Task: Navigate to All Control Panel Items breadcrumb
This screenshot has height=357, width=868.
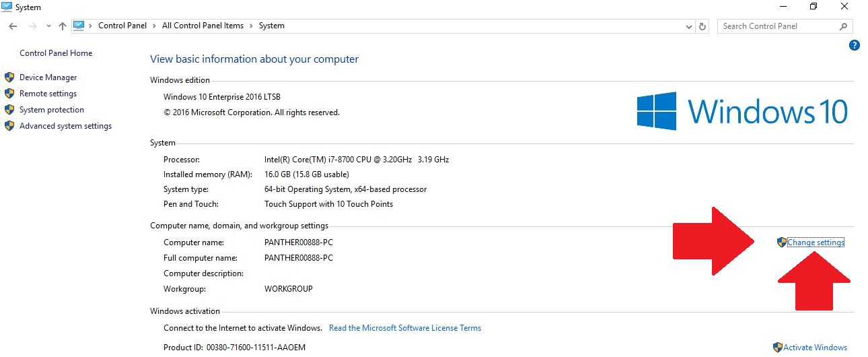Action: point(203,26)
